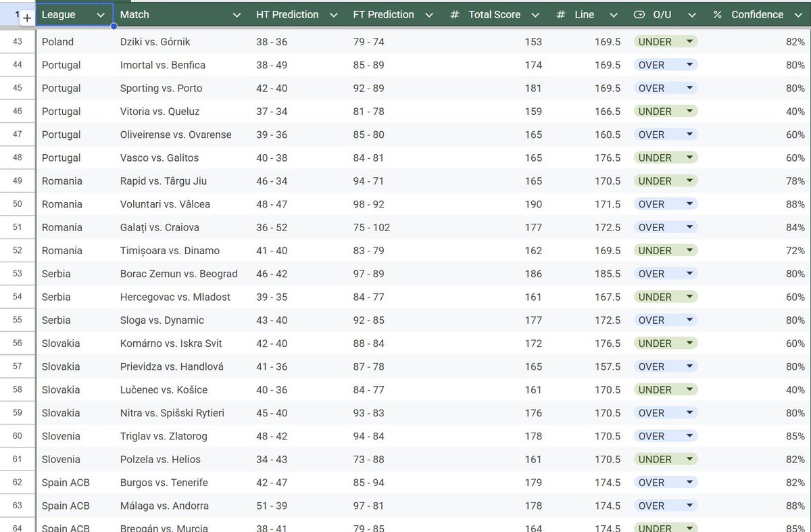The height and width of the screenshot is (532, 811).
Task: Click Confidence 84% for Galați vs. Craiova
Action: tap(758, 227)
